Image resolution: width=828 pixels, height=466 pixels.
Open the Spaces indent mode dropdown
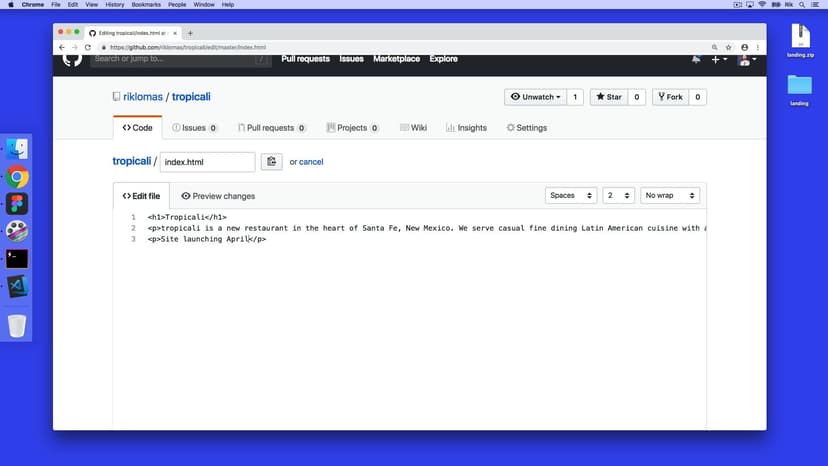tap(572, 196)
